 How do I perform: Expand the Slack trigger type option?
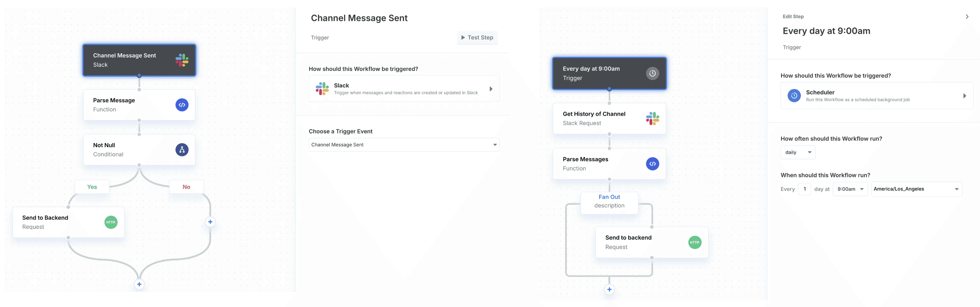pos(491,89)
